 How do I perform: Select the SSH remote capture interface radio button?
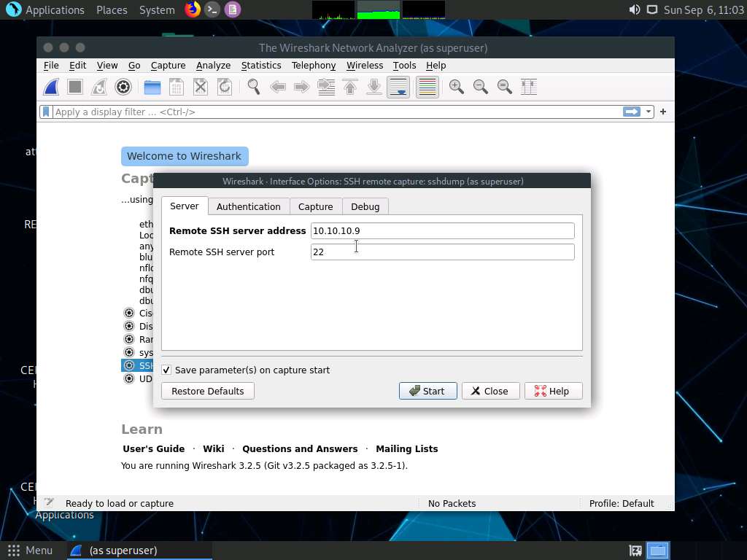coord(128,365)
